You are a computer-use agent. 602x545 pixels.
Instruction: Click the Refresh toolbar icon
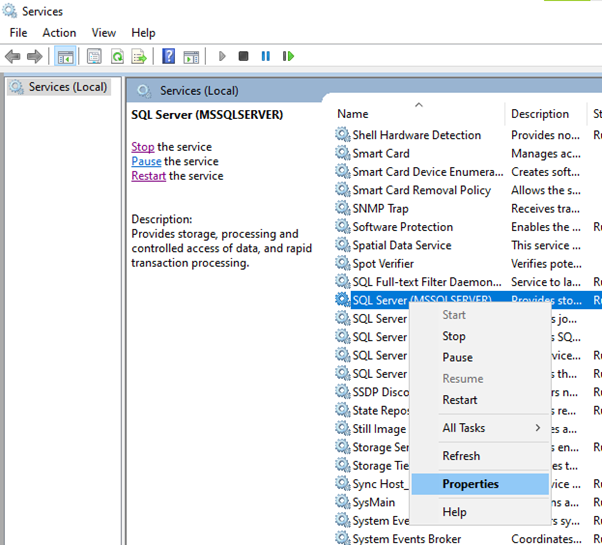click(117, 56)
